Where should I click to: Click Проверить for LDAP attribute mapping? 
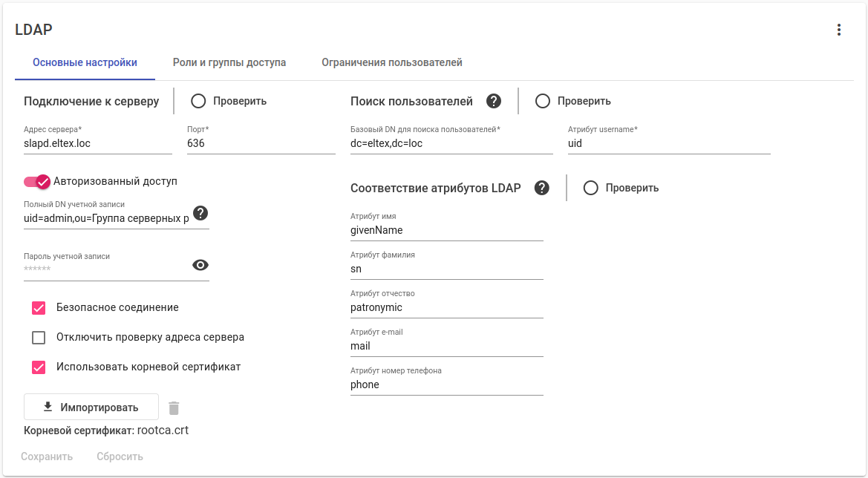(621, 188)
